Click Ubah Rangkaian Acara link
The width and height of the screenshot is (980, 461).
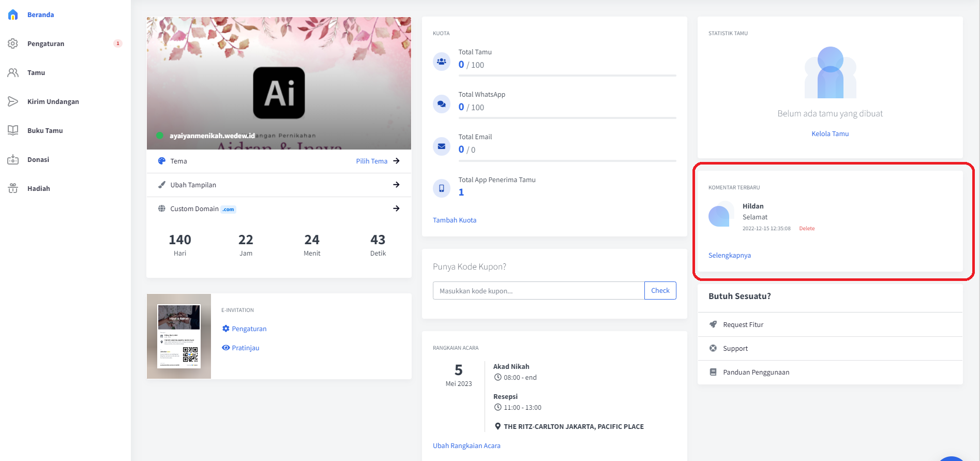point(466,445)
